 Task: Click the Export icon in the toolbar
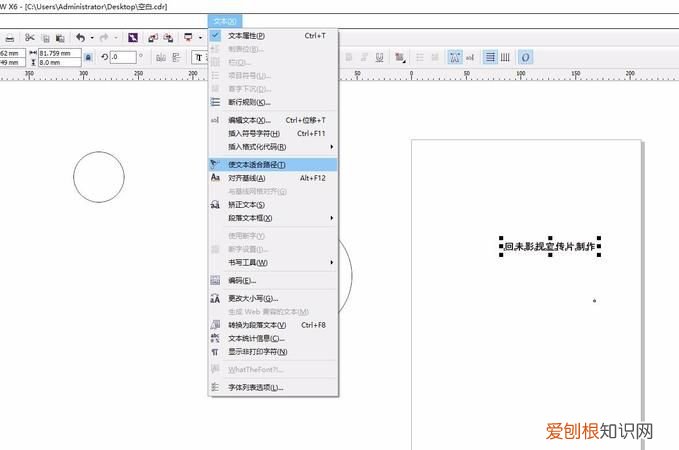coord(168,38)
